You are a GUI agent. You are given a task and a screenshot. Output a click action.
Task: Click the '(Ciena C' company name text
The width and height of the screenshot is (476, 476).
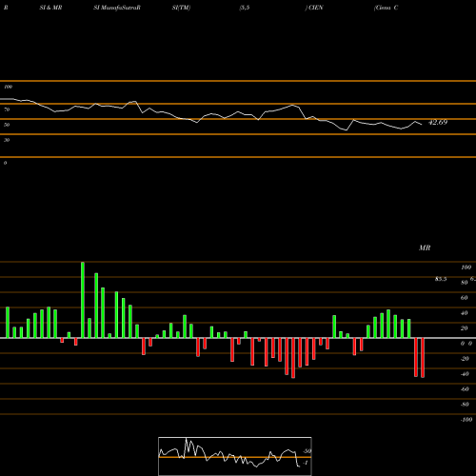pyautogui.click(x=386, y=8)
